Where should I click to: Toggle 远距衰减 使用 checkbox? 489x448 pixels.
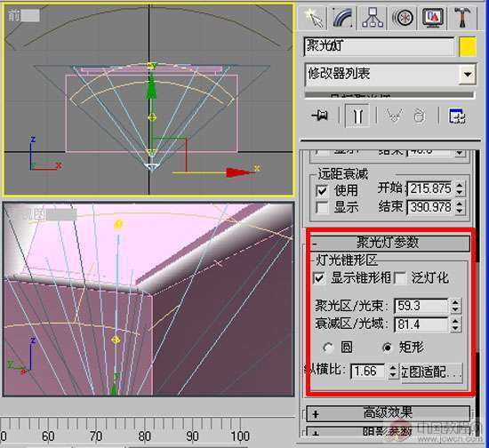(x=322, y=190)
